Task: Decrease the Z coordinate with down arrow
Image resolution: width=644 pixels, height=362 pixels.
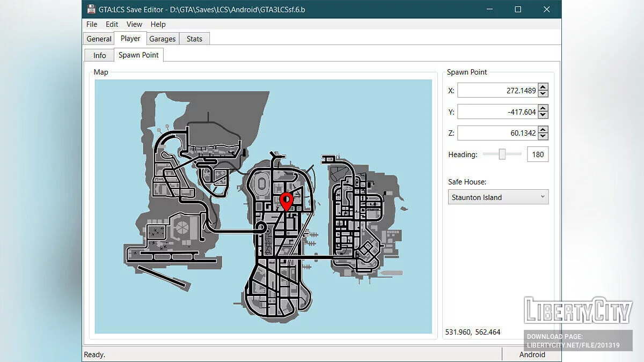Action: tap(543, 137)
